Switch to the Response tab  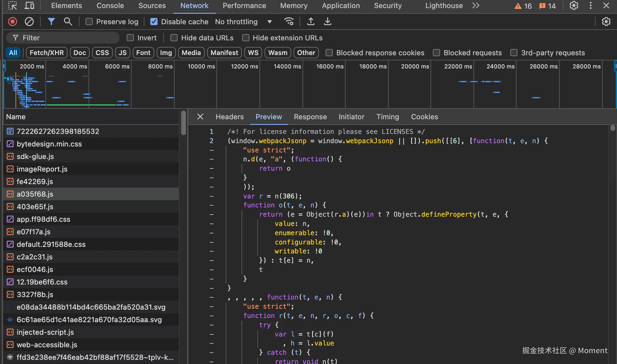[x=310, y=117]
